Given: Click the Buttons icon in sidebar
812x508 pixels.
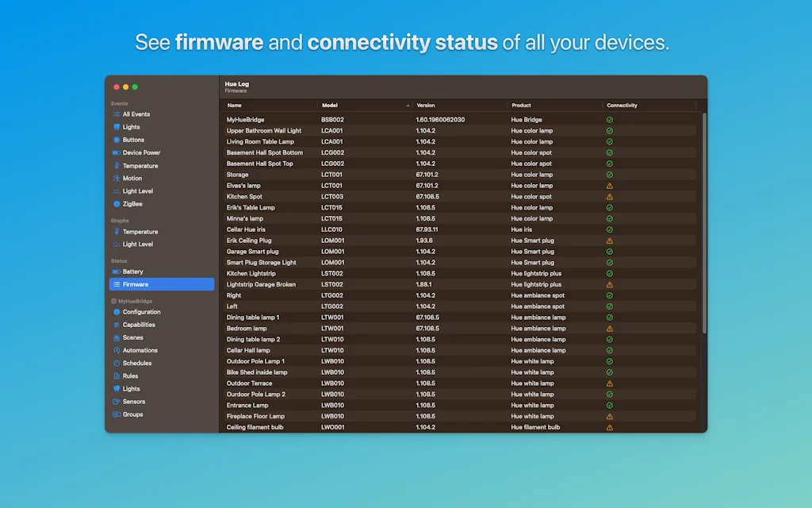Looking at the screenshot, I should point(117,140).
